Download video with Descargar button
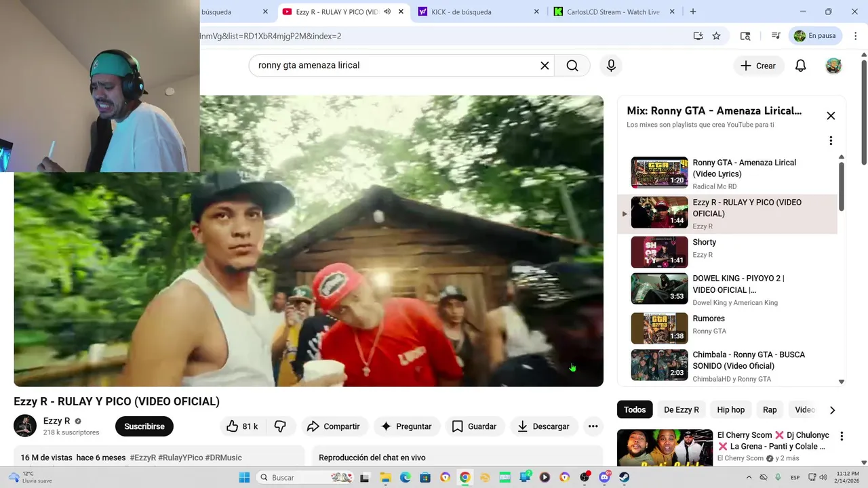Image resolution: width=868 pixels, height=488 pixels. click(543, 426)
